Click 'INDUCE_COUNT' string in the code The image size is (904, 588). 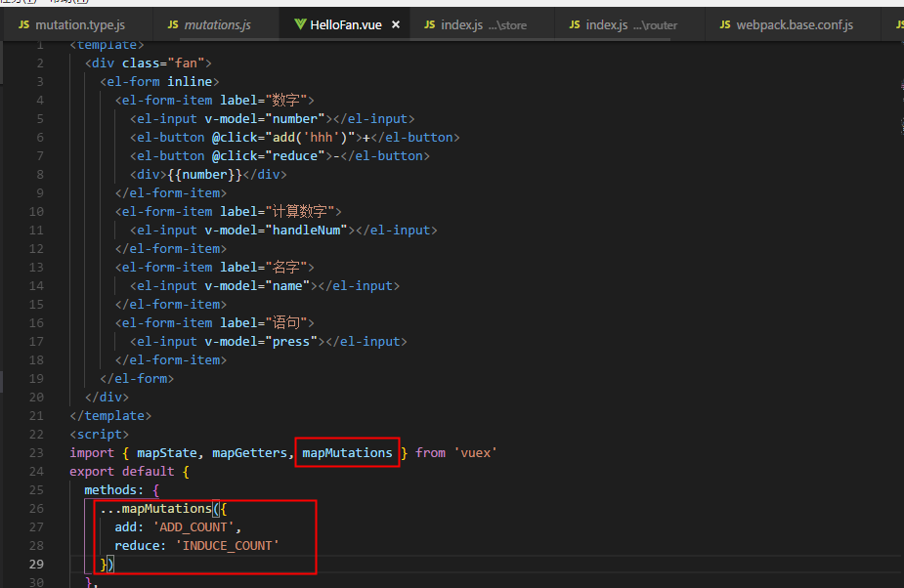(227, 546)
